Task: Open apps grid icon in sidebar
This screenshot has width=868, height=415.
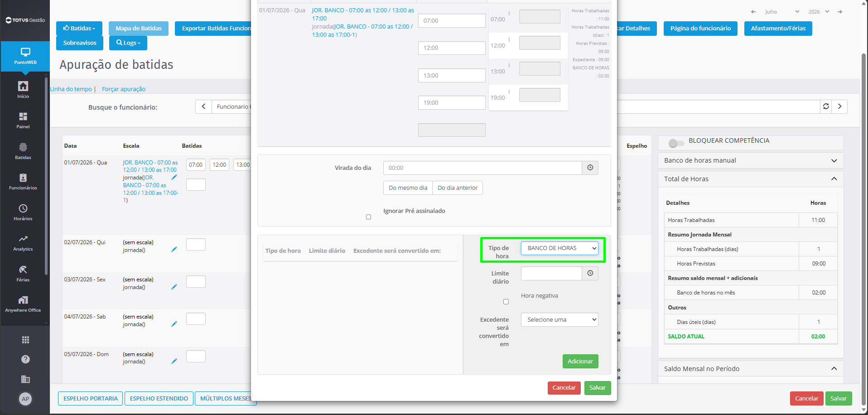Action: click(x=25, y=340)
